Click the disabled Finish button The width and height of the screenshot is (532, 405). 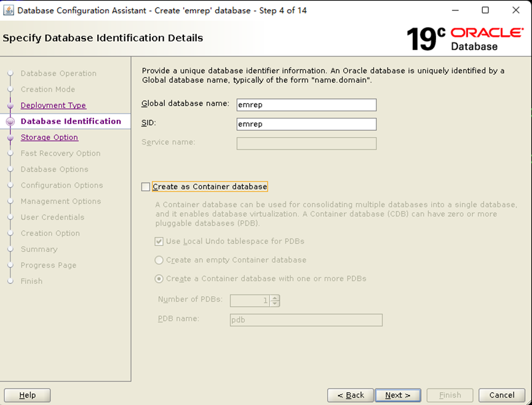click(x=450, y=395)
